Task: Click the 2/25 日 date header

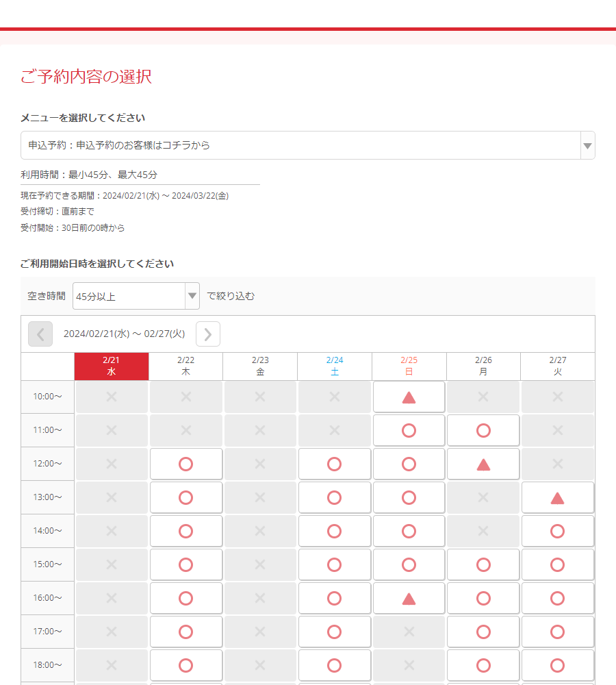Action: 409,366
